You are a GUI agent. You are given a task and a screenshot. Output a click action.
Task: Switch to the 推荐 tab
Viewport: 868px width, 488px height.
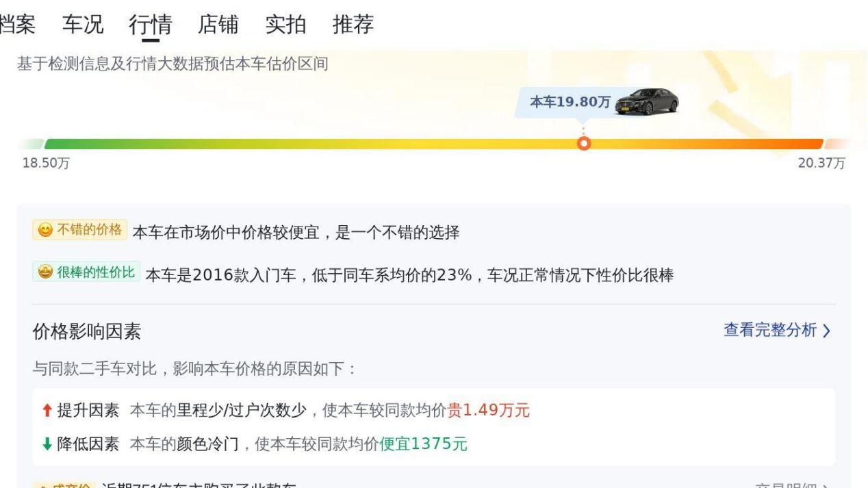click(353, 25)
